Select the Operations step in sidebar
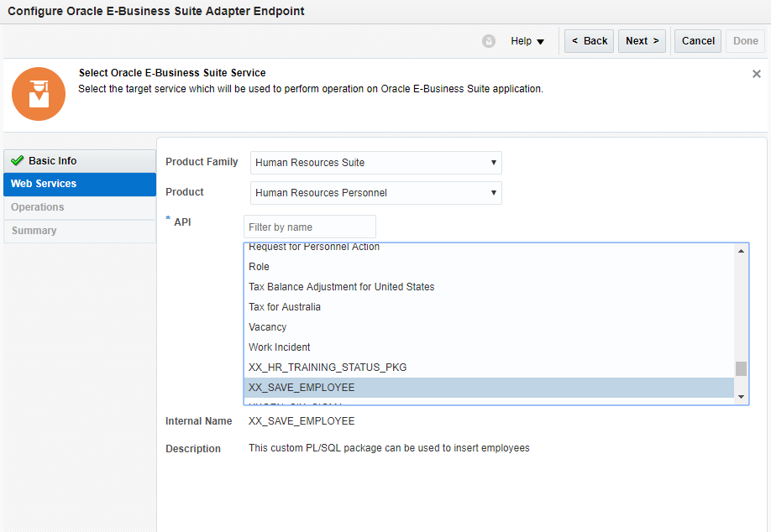Viewport: 771px width, 532px height. (x=38, y=207)
